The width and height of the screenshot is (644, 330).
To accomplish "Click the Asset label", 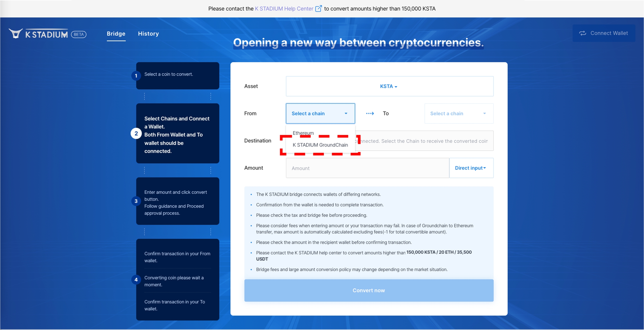I will click(251, 86).
